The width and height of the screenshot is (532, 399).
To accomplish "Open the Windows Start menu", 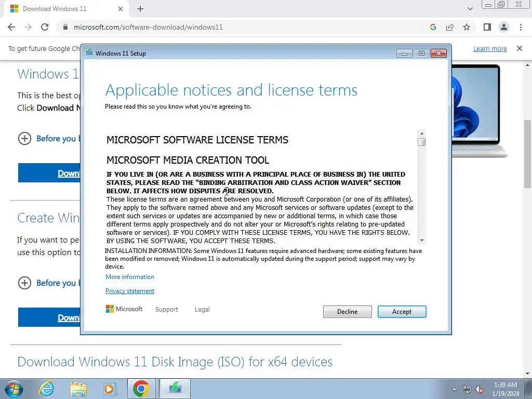I will (14, 389).
